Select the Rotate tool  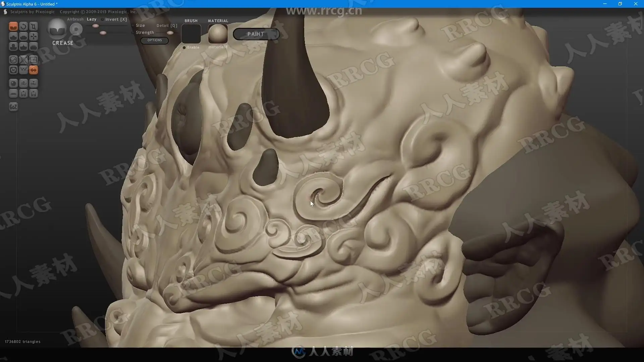(x=23, y=26)
